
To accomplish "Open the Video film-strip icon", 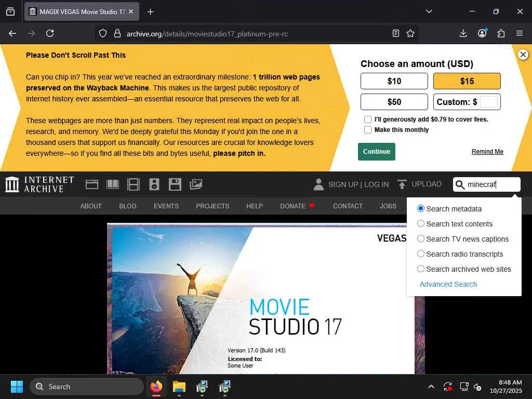I will point(134,184).
